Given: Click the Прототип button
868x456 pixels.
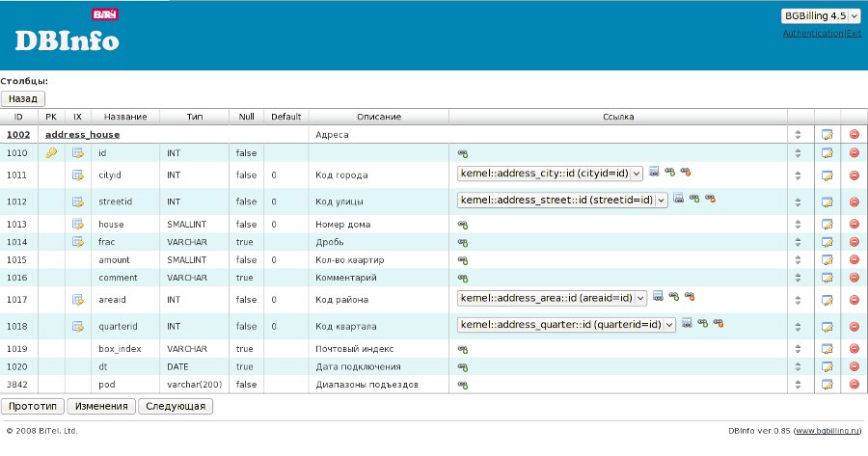Looking at the screenshot, I should click(x=33, y=406).
